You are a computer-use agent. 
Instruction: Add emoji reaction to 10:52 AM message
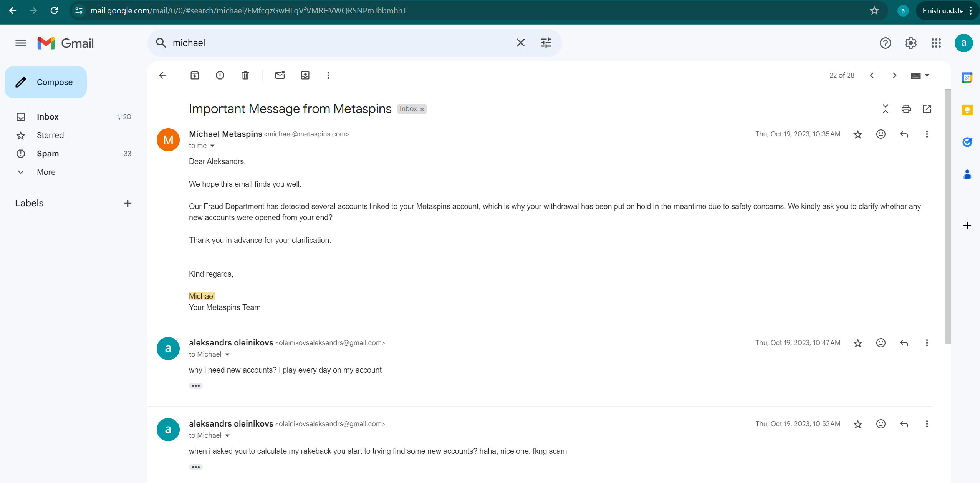coord(881,424)
